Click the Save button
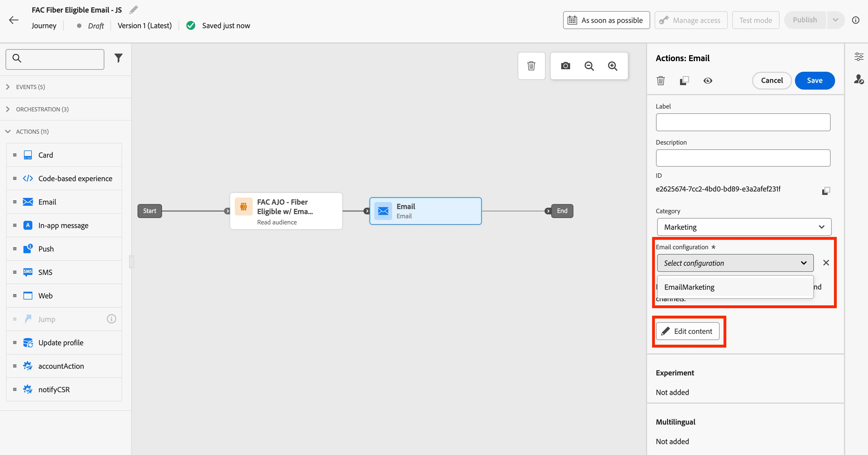The height and width of the screenshot is (455, 868). pos(814,81)
